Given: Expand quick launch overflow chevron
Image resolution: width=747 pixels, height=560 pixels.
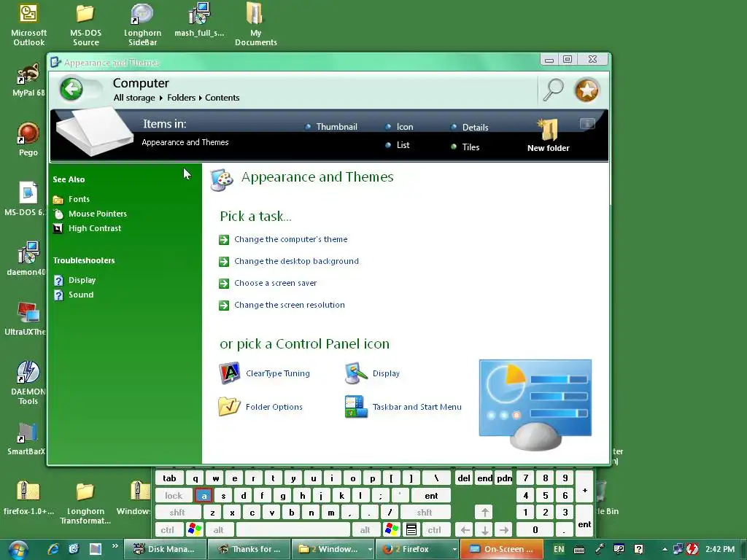Looking at the screenshot, I should (115, 545).
